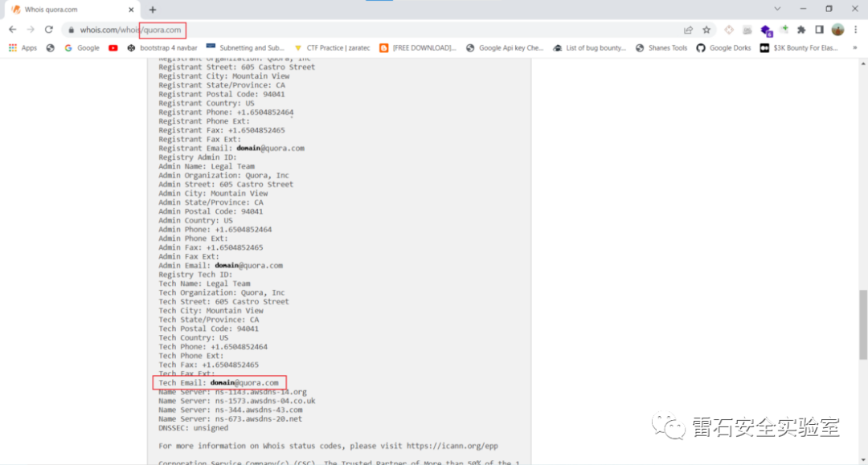Open the tab search dropdown

pos(777,9)
